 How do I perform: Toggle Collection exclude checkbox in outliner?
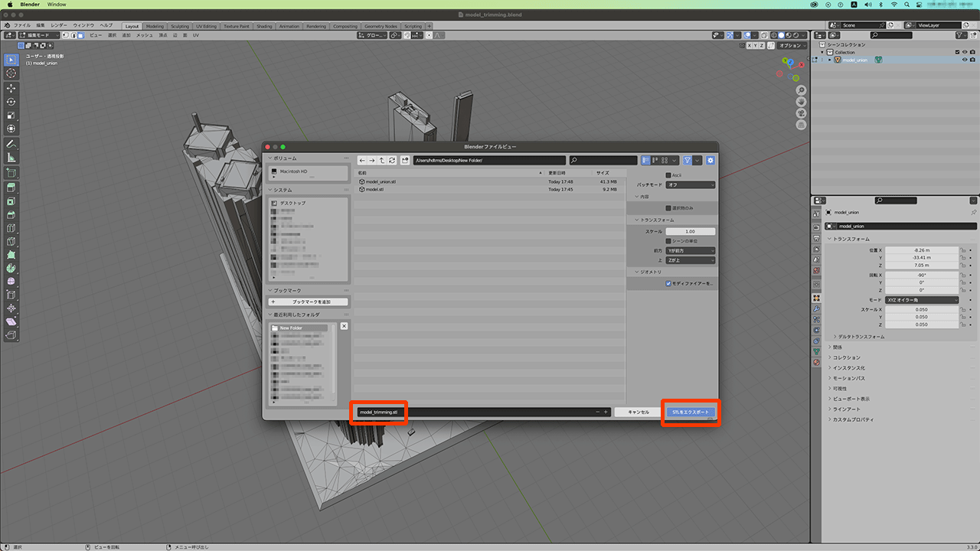tap(958, 52)
